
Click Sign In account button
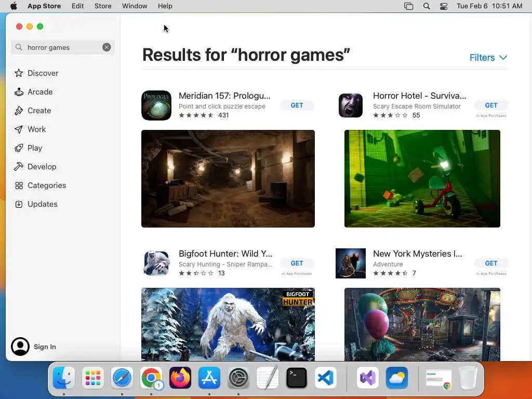[x=34, y=347]
